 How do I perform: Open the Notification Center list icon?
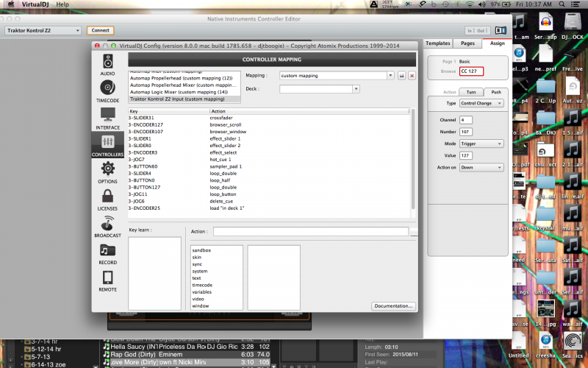(x=575, y=4)
